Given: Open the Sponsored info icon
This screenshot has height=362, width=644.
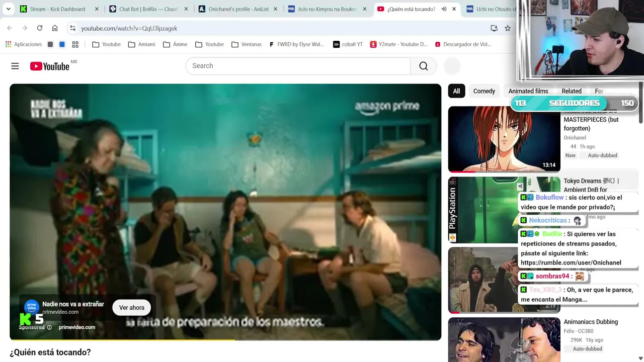Looking at the screenshot, I should (49, 327).
